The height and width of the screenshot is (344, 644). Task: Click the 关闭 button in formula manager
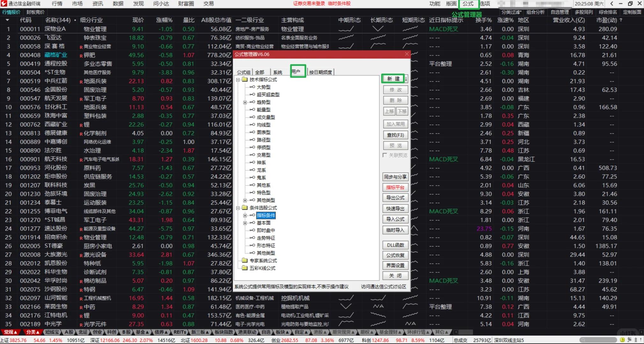(x=395, y=276)
